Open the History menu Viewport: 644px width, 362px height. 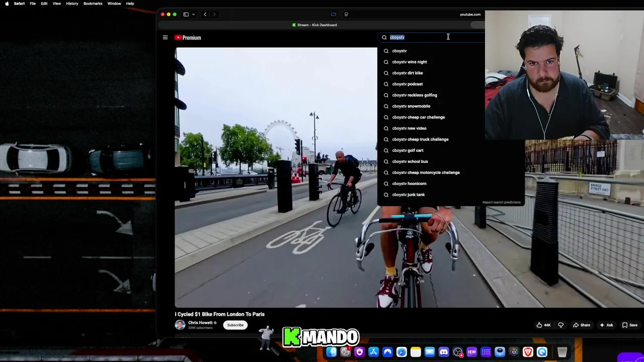tap(72, 4)
